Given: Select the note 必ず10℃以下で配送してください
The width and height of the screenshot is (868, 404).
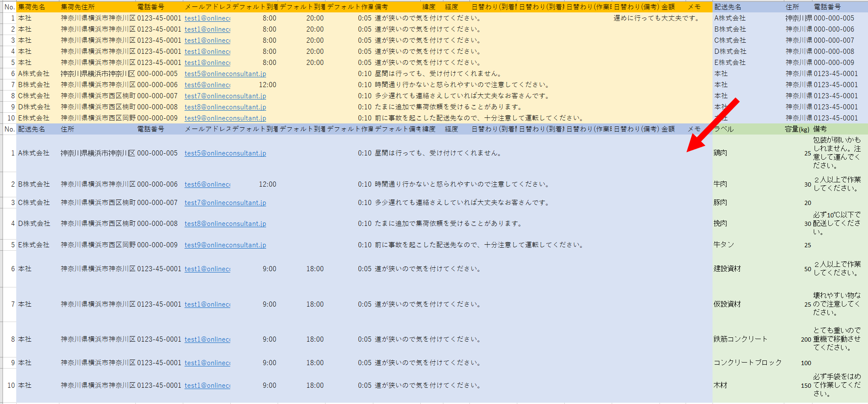Looking at the screenshot, I should [x=836, y=223].
